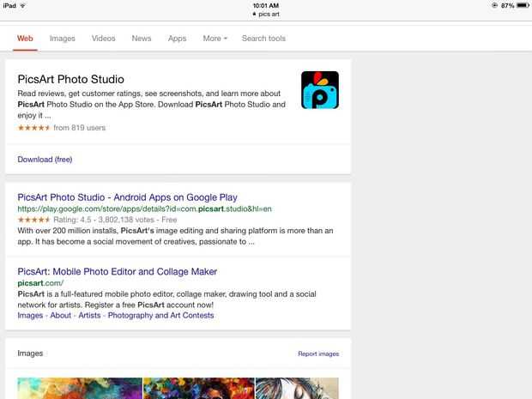Viewport: 532px width, 399px height.
Task: Open middle colorful painting image thumbnail
Action: [x=199, y=389]
